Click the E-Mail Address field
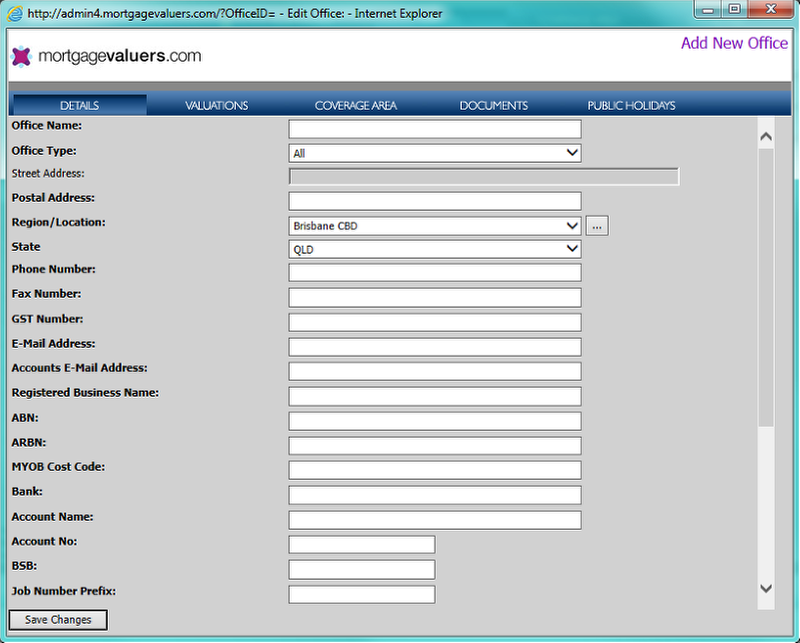 pyautogui.click(x=435, y=347)
